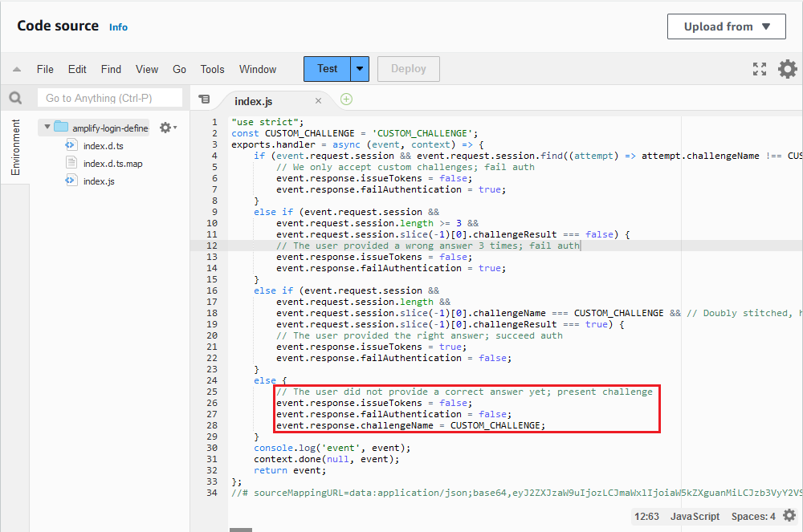Click the Test button
This screenshot has height=532, width=803.
(327, 69)
